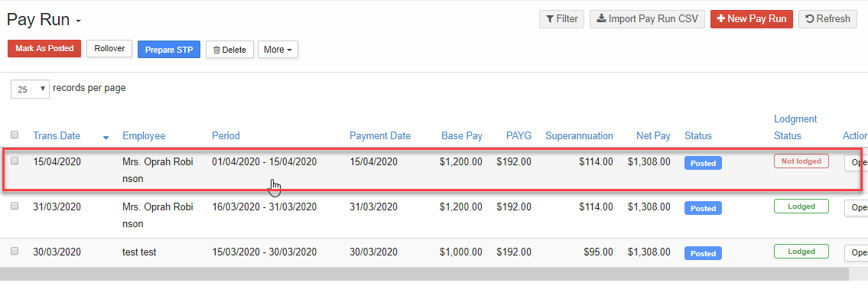This screenshot has width=868, height=296.
Task: Check the 30/03/2020 test test checkbox
Action: coord(15,251)
